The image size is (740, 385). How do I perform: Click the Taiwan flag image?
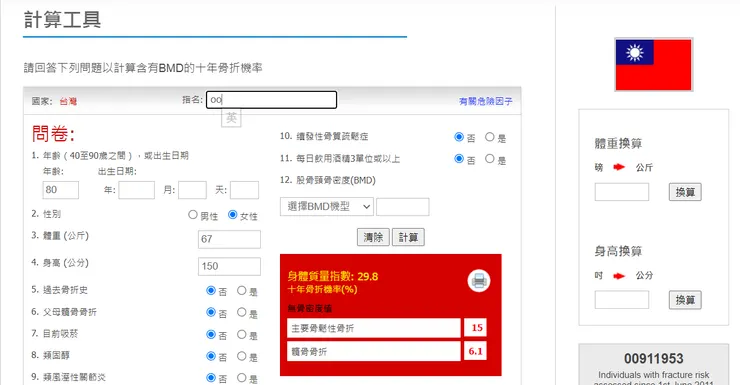click(654, 65)
